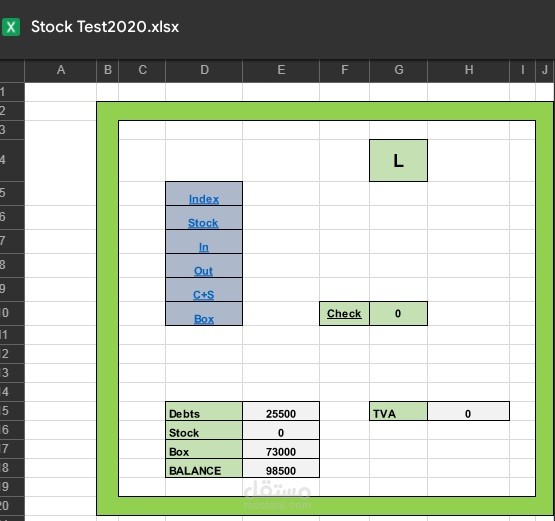Screen dimensions: 555x521
Task: Select the TVA value cell showing 0
Action: coord(468,411)
